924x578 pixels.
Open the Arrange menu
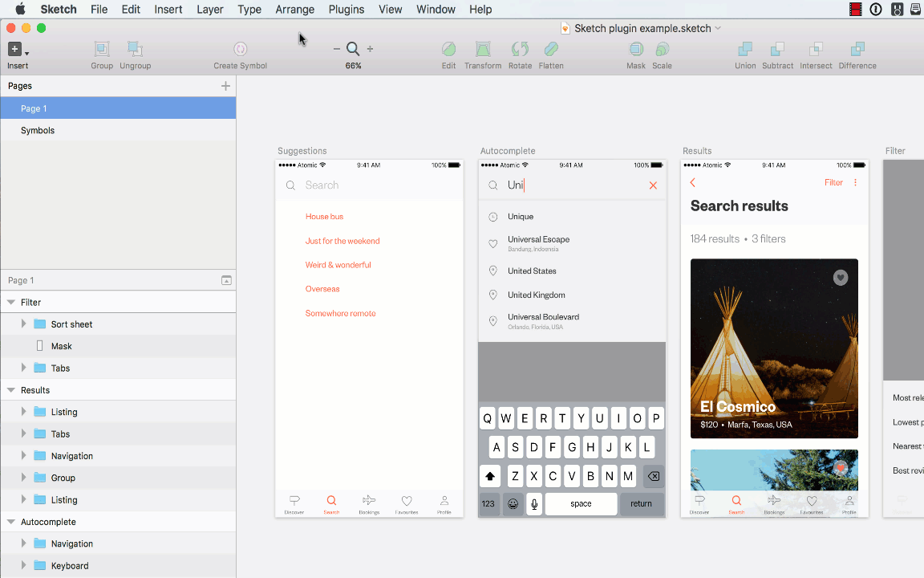pos(294,10)
